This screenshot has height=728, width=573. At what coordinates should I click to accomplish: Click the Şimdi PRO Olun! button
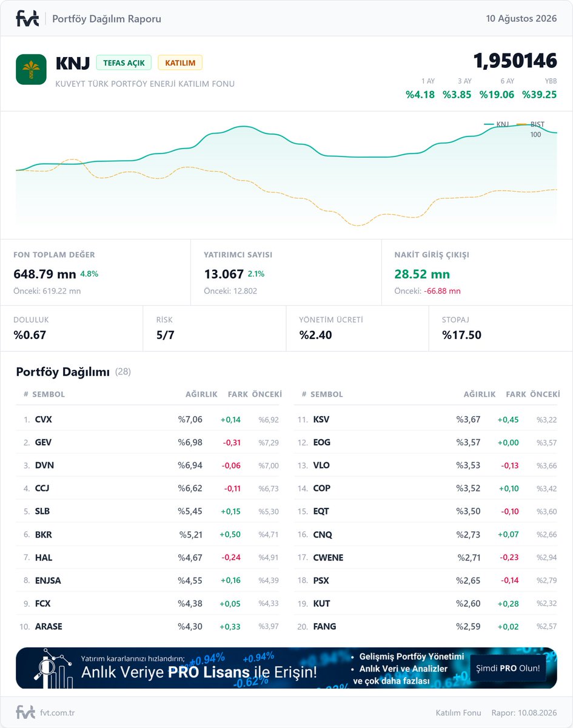508,669
